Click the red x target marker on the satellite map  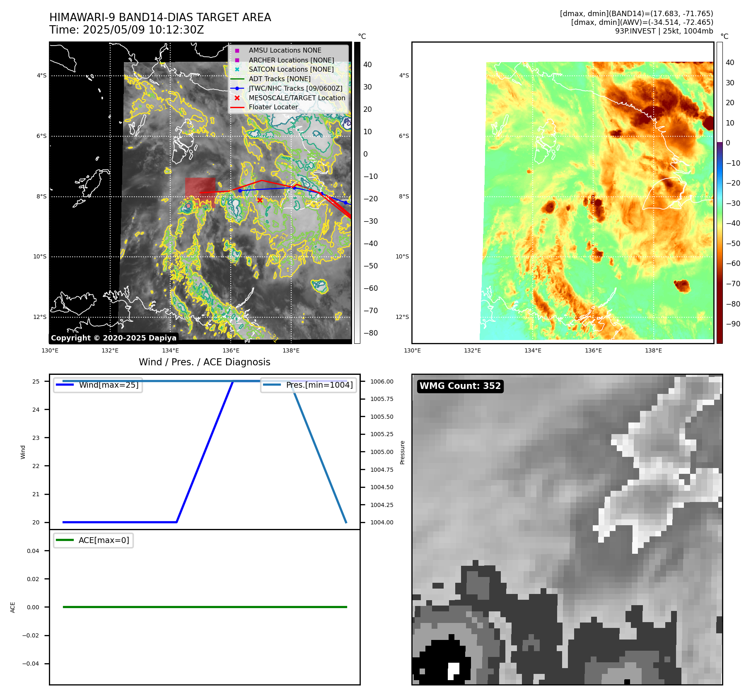pos(260,200)
